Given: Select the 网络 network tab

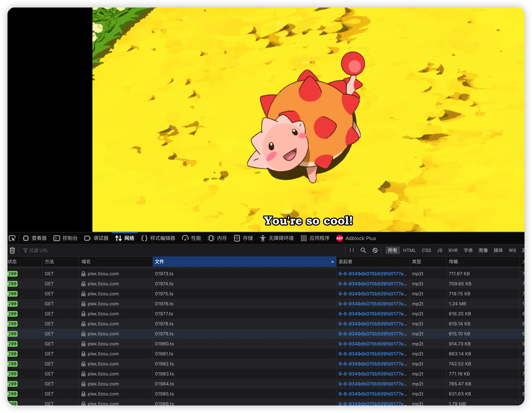Looking at the screenshot, I should tap(125, 238).
